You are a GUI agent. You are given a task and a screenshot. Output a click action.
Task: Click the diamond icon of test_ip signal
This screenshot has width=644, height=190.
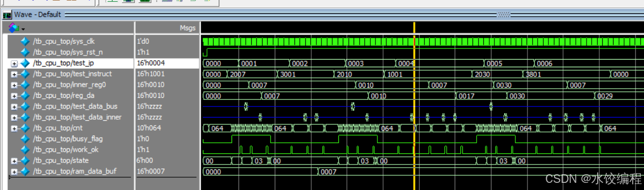(25, 63)
